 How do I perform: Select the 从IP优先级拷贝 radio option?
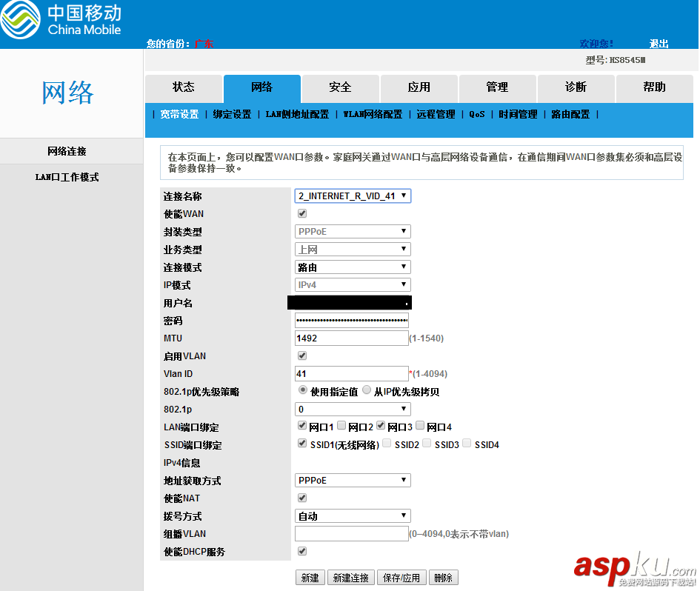point(367,390)
